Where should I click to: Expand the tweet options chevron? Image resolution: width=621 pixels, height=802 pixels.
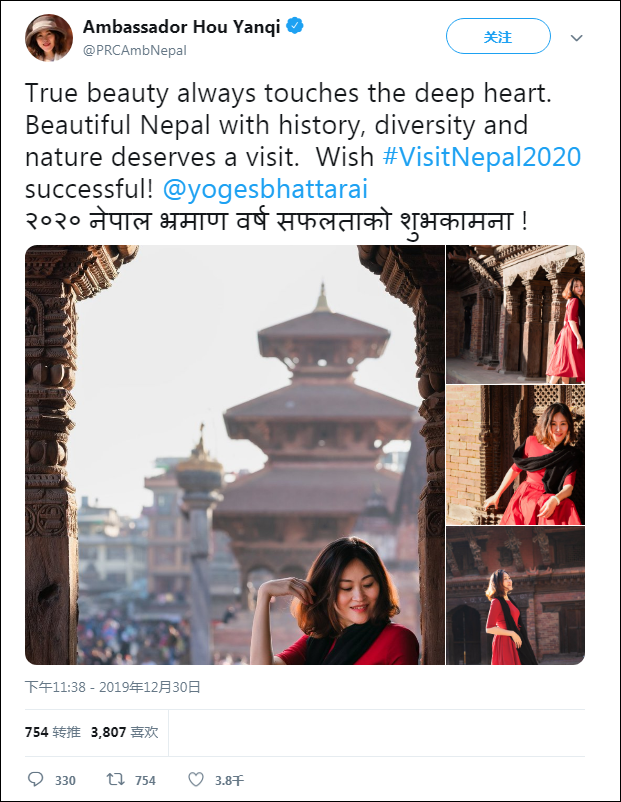(577, 38)
